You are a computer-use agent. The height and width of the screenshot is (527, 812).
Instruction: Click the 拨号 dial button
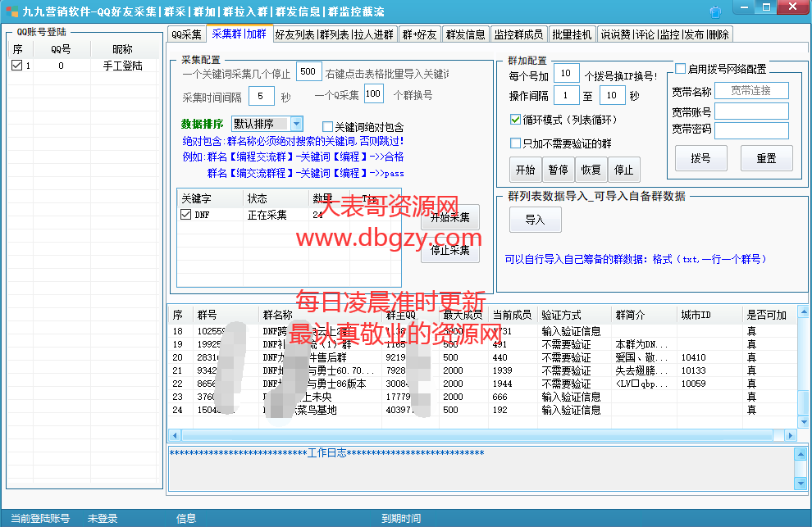click(x=700, y=158)
